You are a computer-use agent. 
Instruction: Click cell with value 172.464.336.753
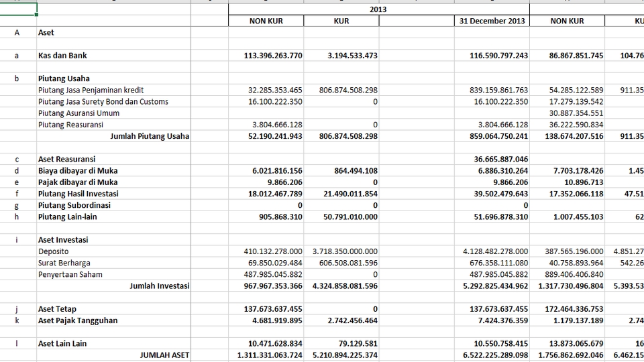coord(568,308)
